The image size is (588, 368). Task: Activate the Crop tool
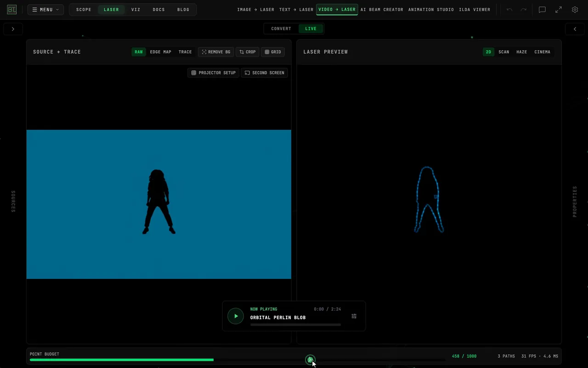click(248, 52)
